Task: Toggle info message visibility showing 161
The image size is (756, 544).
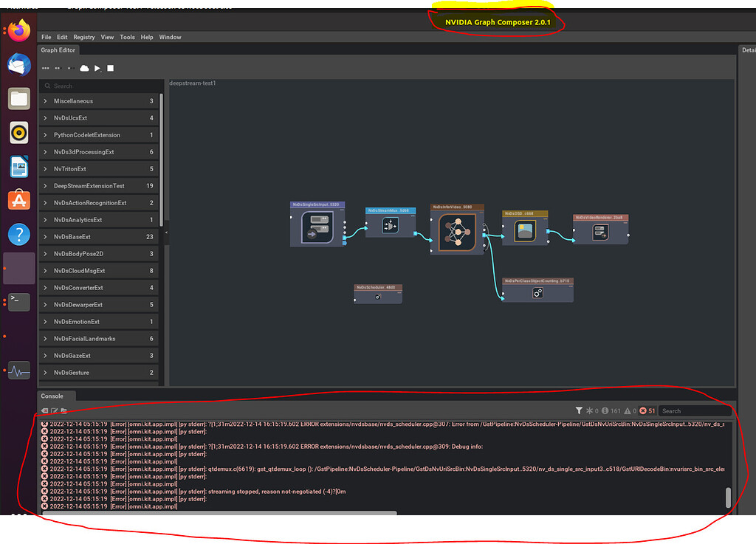Action: point(608,409)
